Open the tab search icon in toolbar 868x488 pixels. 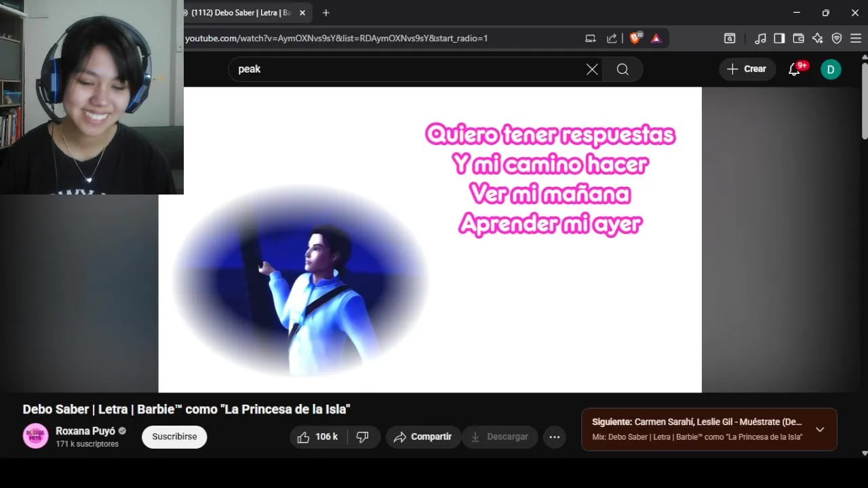(730, 39)
